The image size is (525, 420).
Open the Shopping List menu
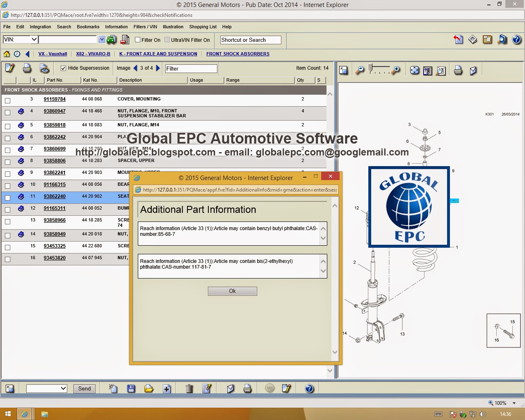(x=203, y=27)
